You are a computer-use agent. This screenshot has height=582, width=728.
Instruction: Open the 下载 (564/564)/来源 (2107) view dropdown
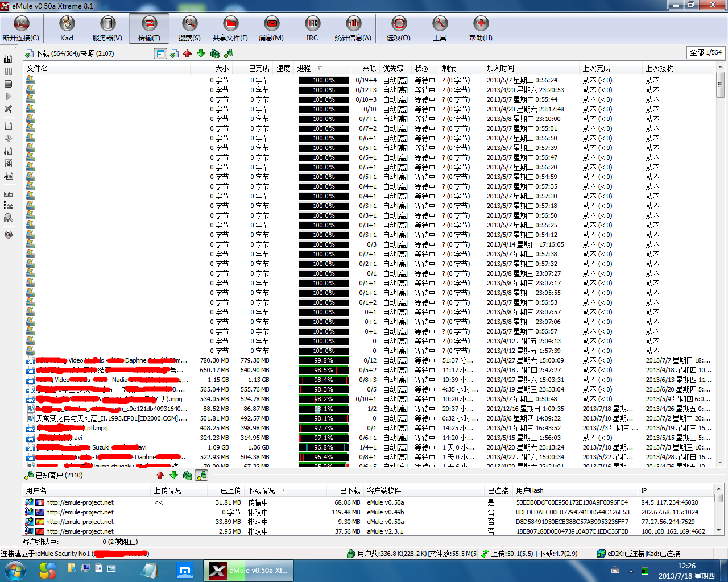coord(69,53)
